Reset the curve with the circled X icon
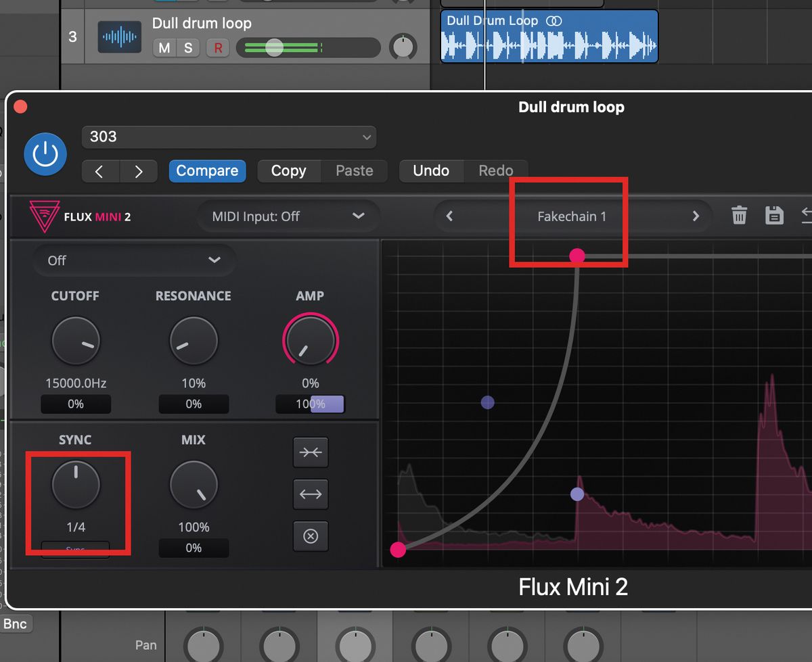 311,536
